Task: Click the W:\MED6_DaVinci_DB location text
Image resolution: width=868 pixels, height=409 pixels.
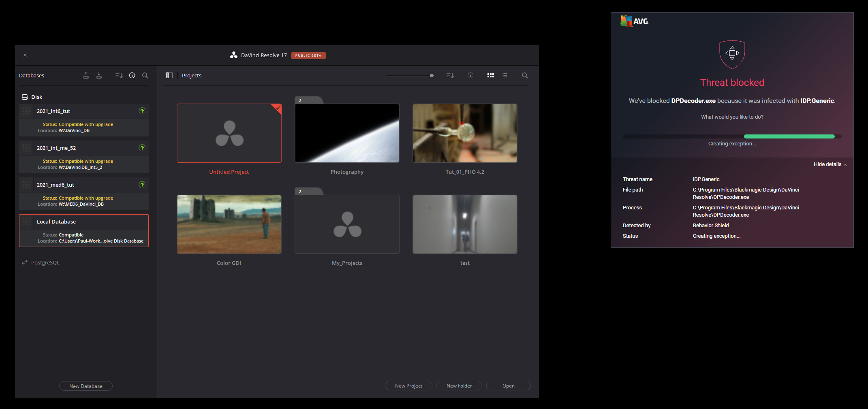Action: pyautogui.click(x=81, y=204)
